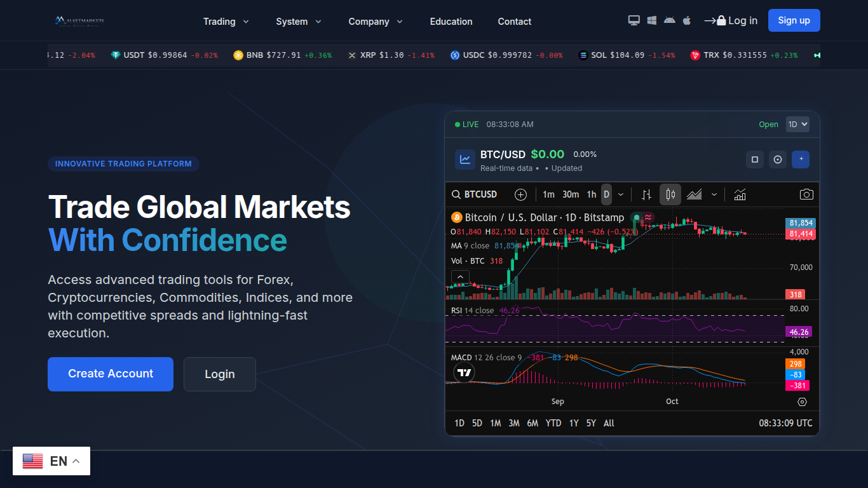
Task: Select the YTD date range
Action: [x=553, y=423]
